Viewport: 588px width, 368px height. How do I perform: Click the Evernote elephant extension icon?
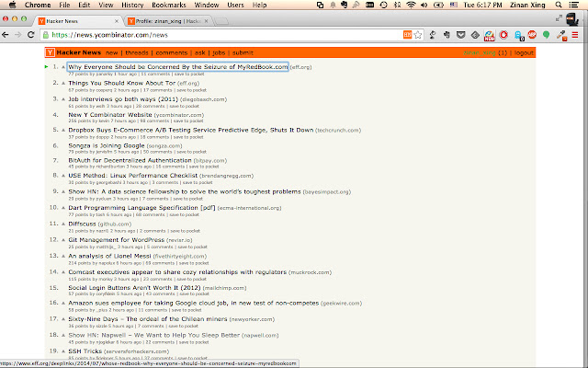point(447,35)
